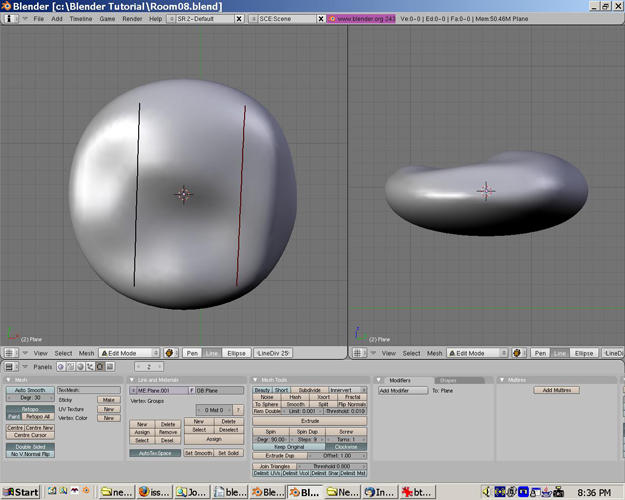Click the Windows Start button
The width and height of the screenshot is (625, 500).
21,492
